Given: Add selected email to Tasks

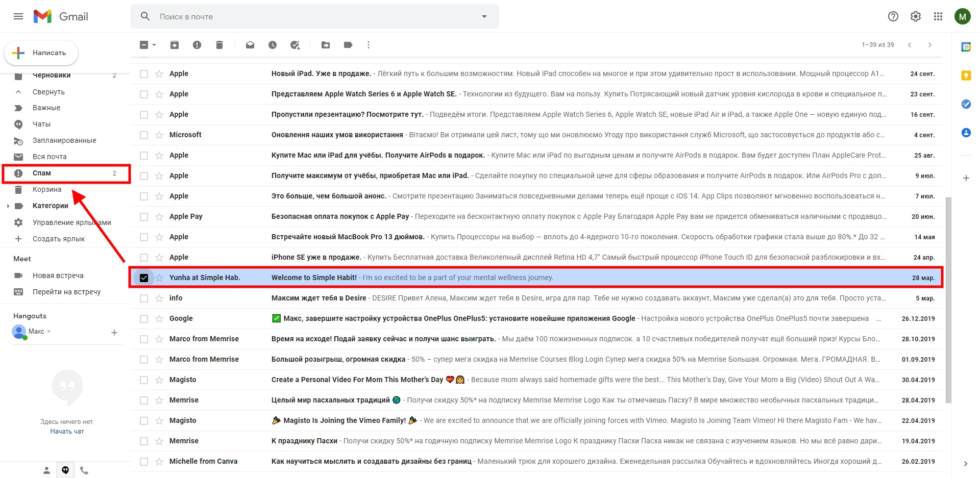Looking at the screenshot, I should [x=295, y=45].
